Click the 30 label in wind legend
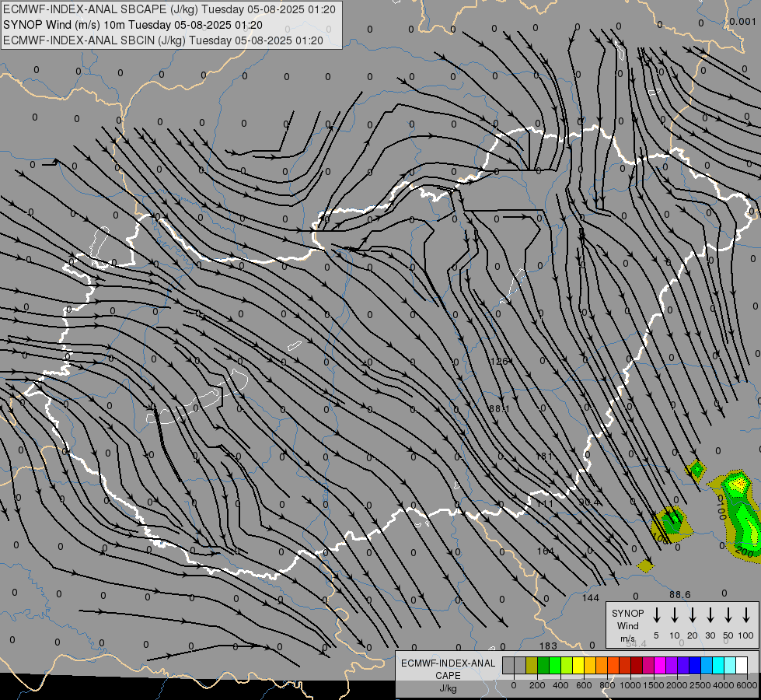Screen dimensions: 761x700 point(710,635)
